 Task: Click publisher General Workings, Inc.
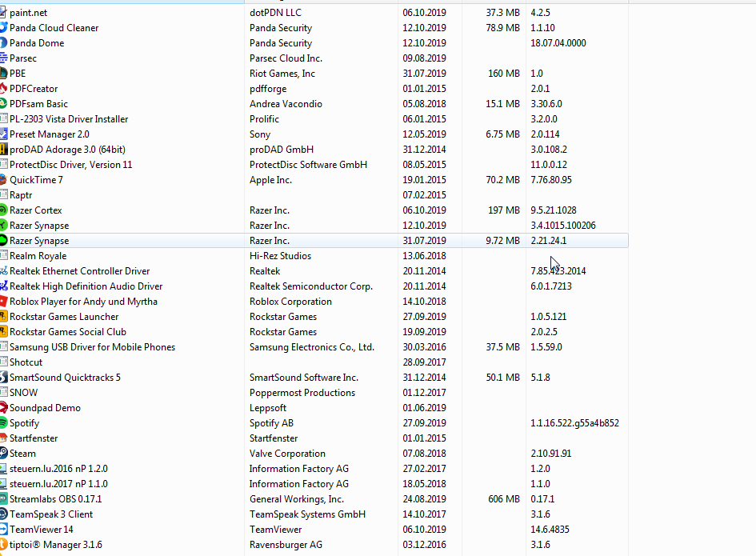(x=297, y=498)
